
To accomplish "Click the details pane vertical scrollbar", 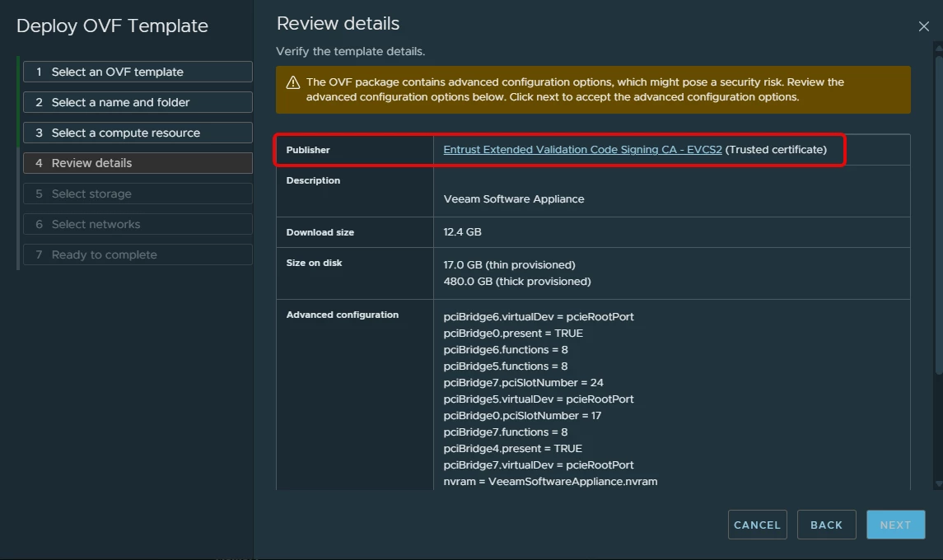I will pos(938,213).
